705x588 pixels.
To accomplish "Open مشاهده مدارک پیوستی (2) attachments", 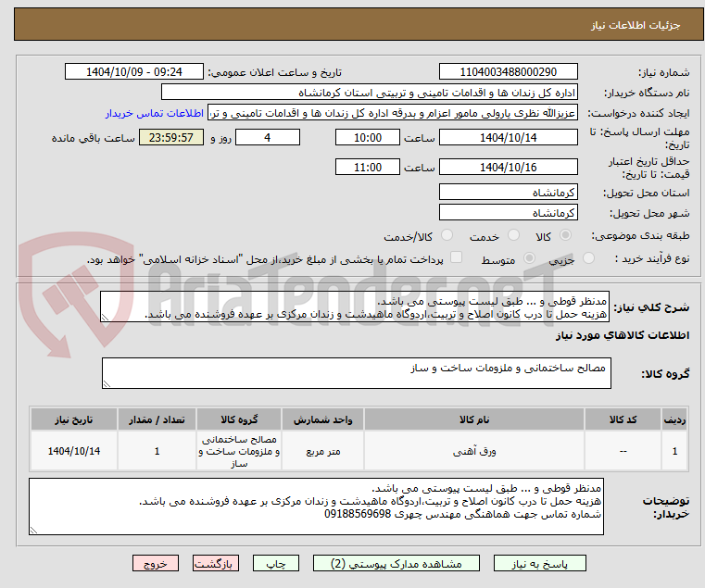I will coord(397,563).
